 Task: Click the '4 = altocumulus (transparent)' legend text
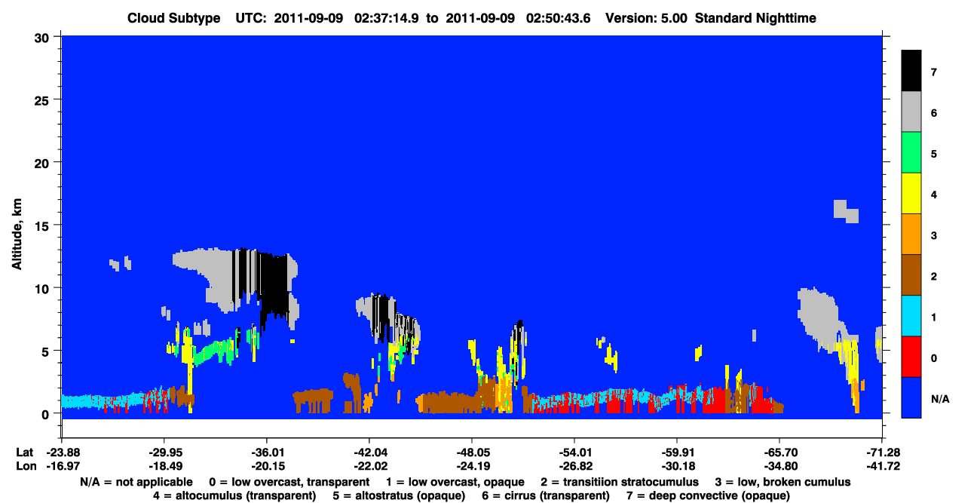[x=234, y=495]
